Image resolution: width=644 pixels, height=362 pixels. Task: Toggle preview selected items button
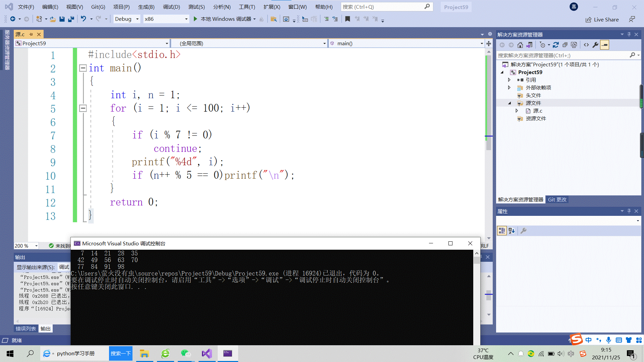pyautogui.click(x=604, y=45)
